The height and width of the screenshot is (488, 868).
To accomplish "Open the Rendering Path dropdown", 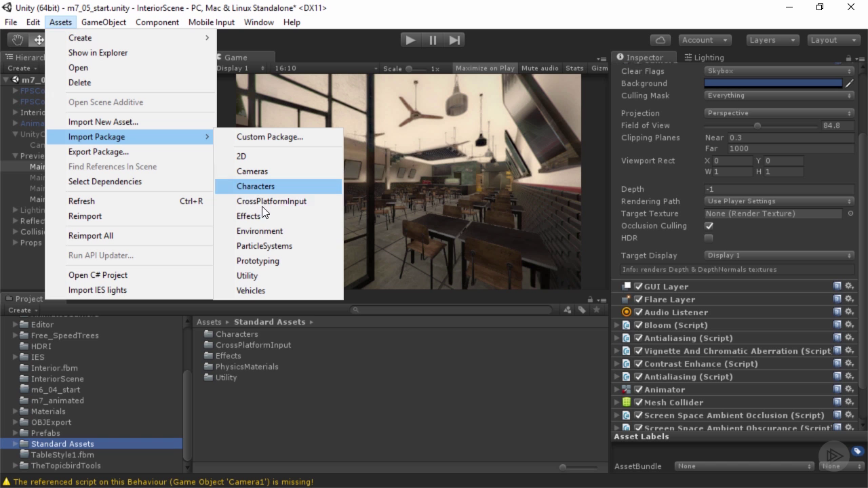I will (x=778, y=201).
